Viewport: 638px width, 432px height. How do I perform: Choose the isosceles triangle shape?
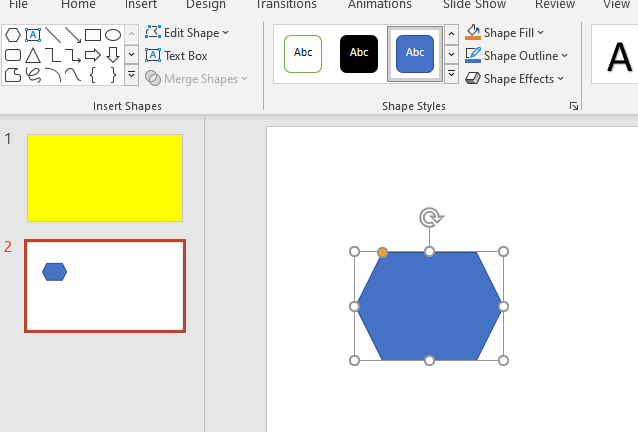pos(33,55)
